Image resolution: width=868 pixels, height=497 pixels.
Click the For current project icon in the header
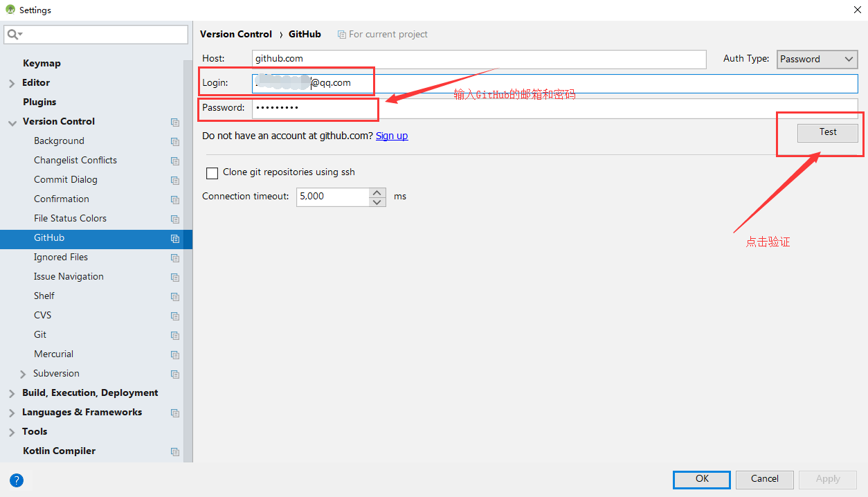coord(342,34)
